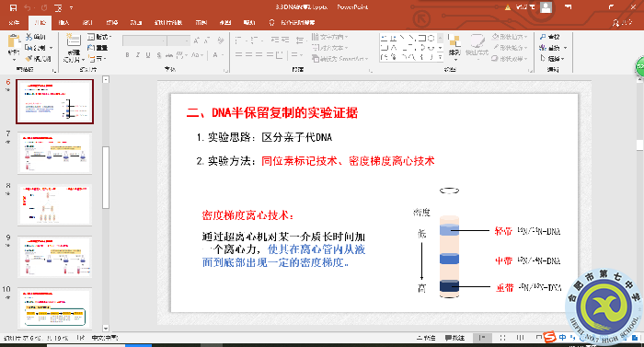Open Shape Effects (形状效果) menu

click(x=510, y=58)
